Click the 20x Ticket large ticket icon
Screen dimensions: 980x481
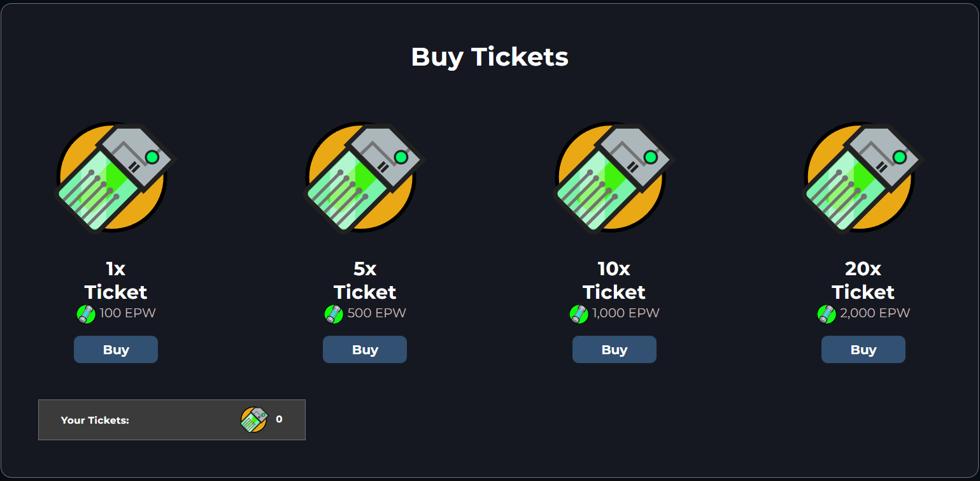tap(863, 178)
